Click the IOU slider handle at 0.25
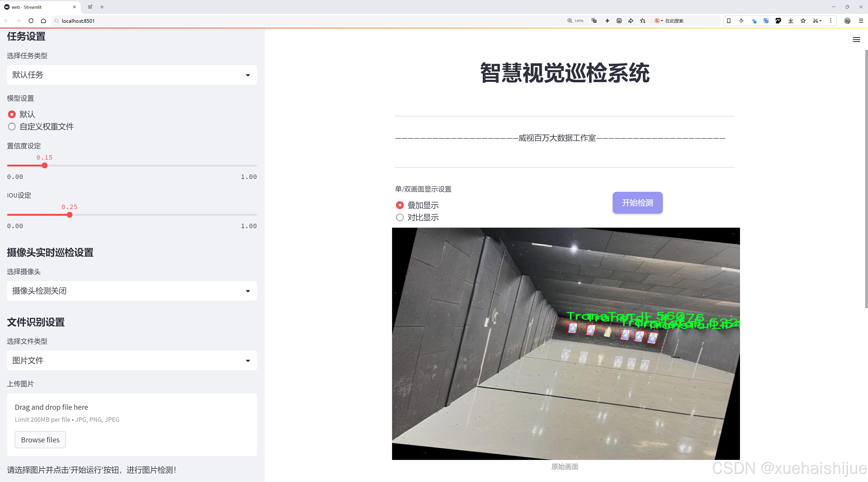 (69, 215)
